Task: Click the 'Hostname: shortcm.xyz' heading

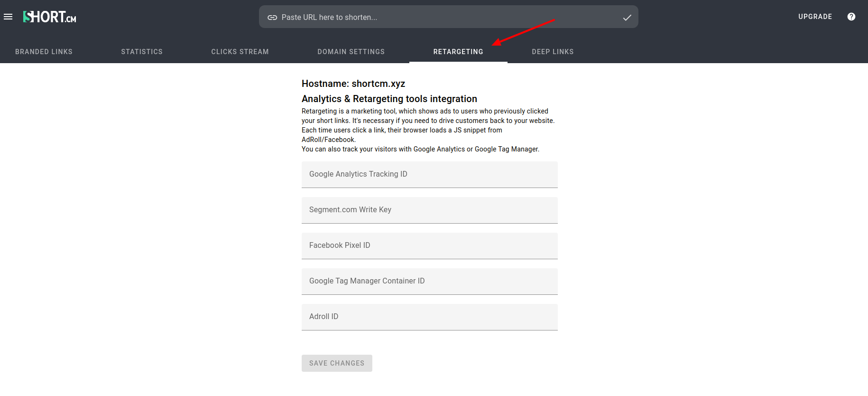Action: [353, 84]
